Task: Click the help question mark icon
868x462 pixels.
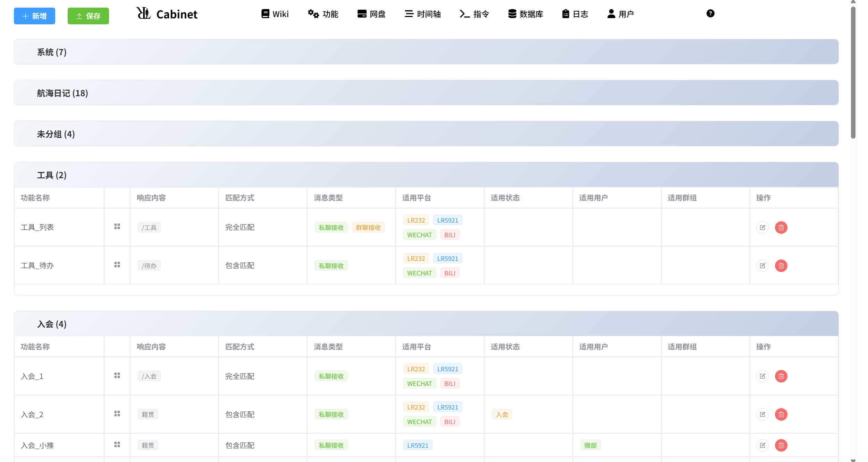Action: tap(710, 14)
